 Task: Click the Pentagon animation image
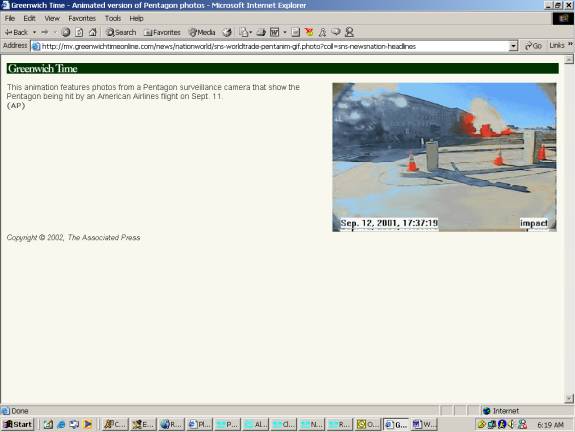[444, 157]
